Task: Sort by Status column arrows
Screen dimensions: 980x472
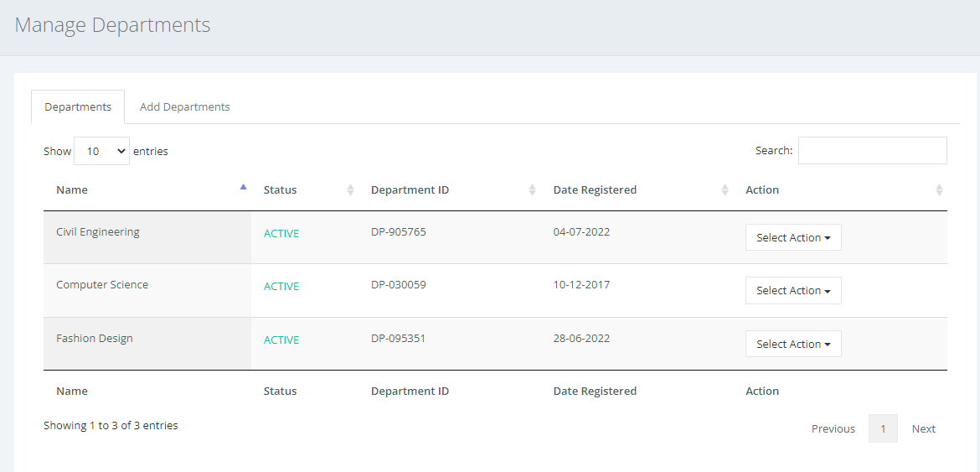Action: click(351, 189)
